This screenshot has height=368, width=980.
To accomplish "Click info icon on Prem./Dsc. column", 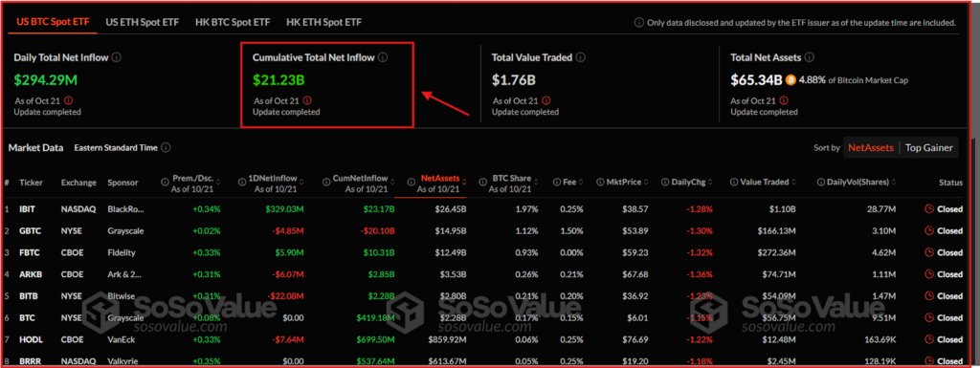I will click(x=165, y=183).
